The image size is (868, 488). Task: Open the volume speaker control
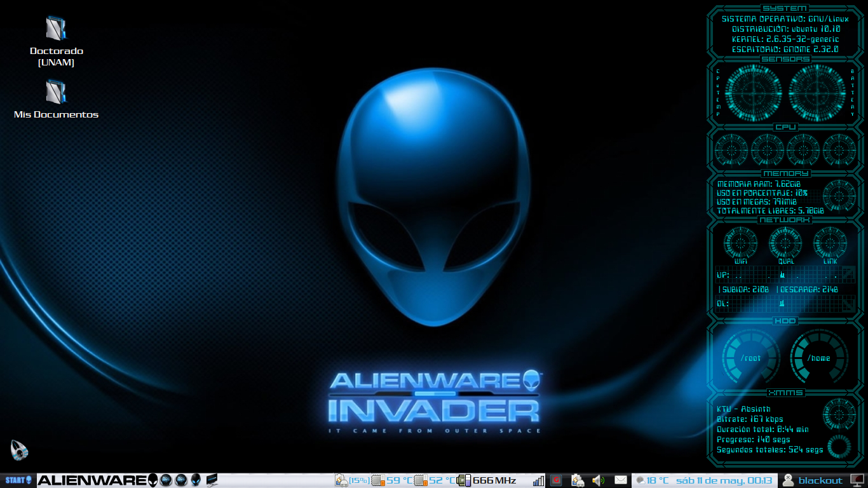[598, 480]
